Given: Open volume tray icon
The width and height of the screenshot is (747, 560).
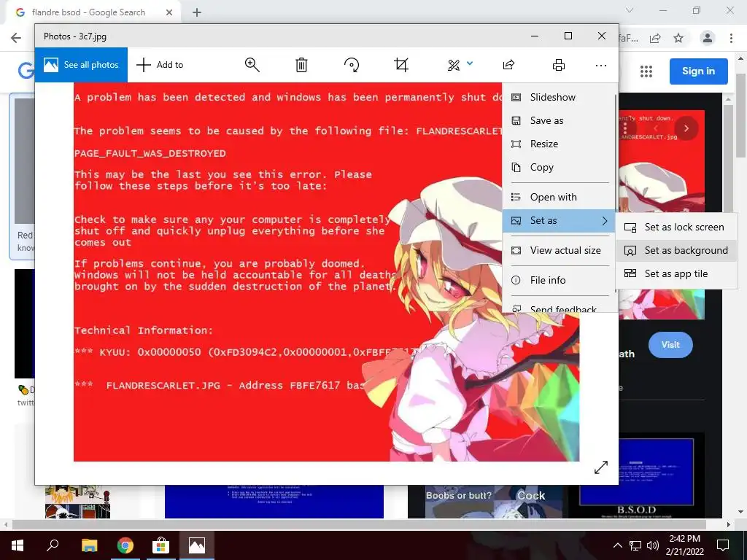Looking at the screenshot, I should [x=653, y=545].
